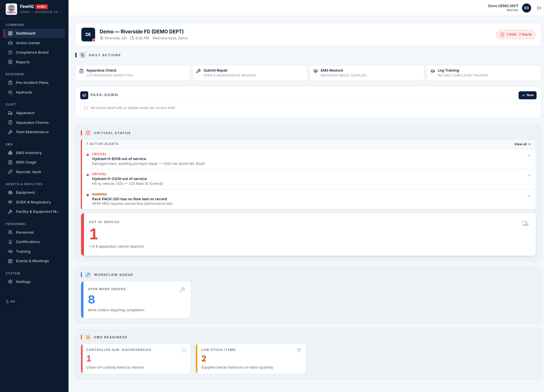Create a New pass-down note
544x392 pixels.
pyautogui.click(x=527, y=95)
